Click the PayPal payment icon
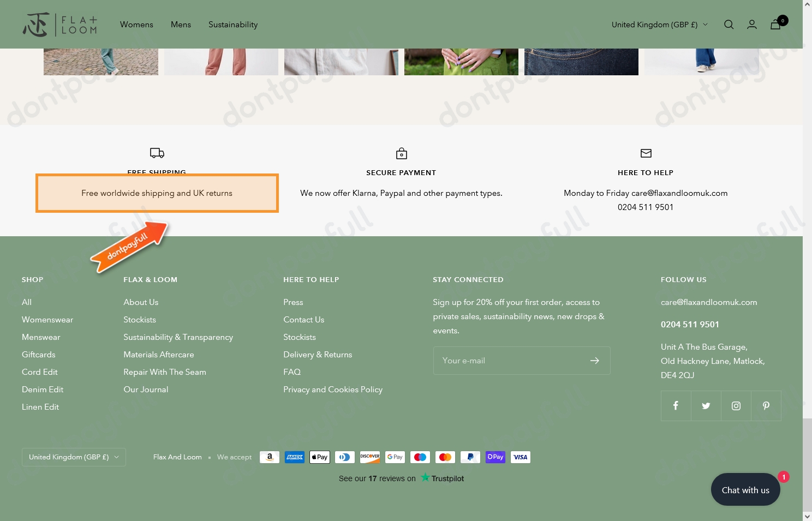The height and width of the screenshot is (521, 812). [470, 457]
